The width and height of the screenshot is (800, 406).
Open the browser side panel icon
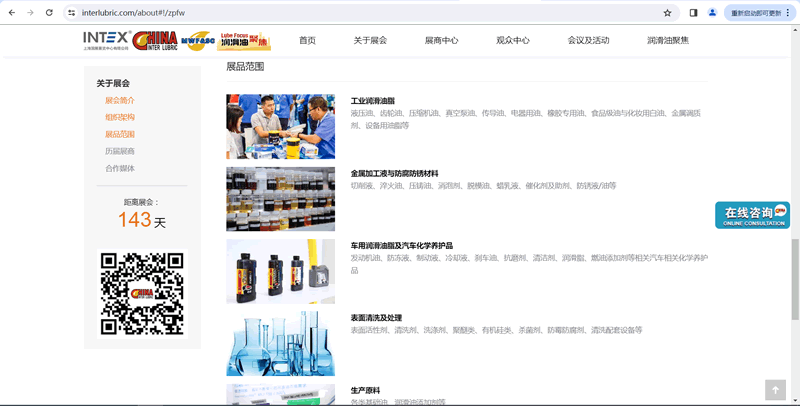(x=693, y=13)
